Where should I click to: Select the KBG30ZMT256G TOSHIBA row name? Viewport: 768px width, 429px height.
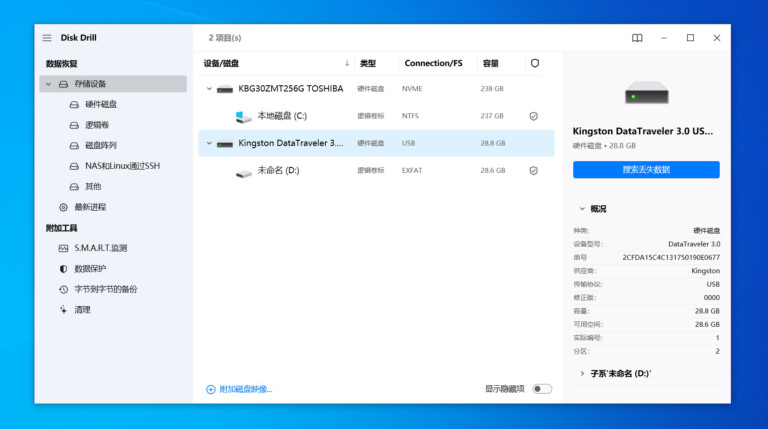pyautogui.click(x=291, y=89)
